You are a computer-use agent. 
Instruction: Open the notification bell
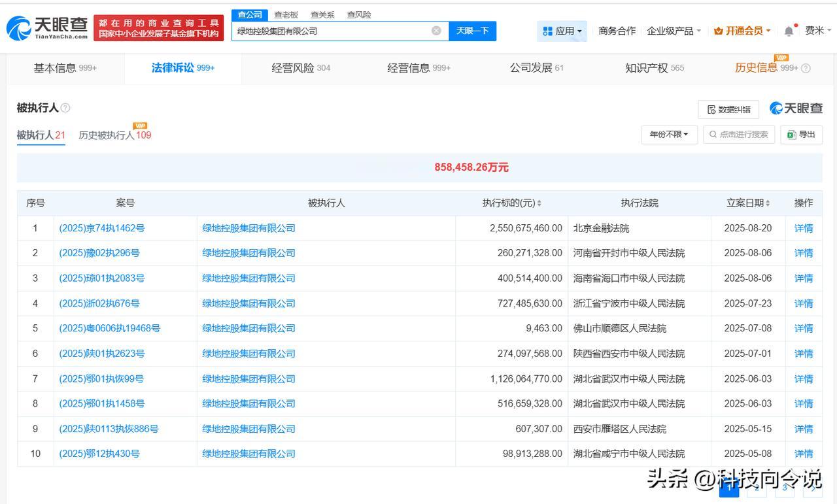click(x=789, y=31)
